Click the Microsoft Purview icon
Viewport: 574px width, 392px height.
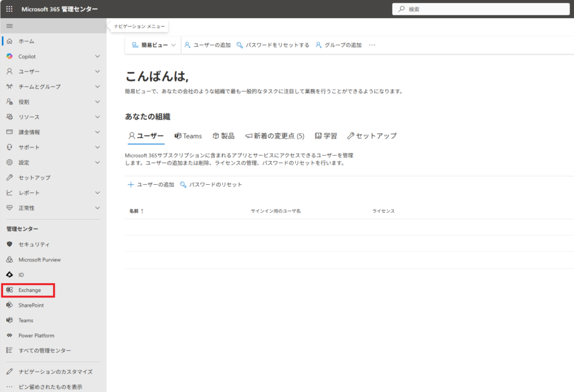(x=9, y=259)
